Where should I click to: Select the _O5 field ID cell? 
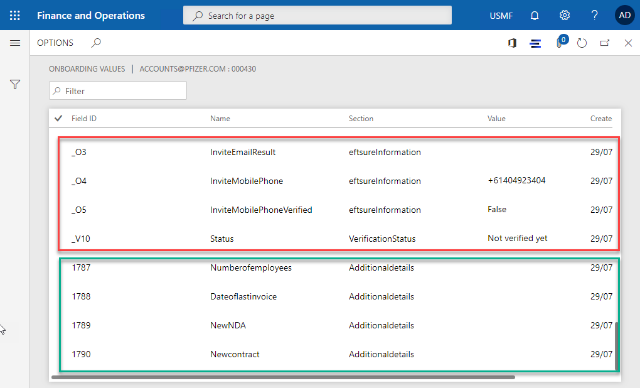(x=79, y=210)
